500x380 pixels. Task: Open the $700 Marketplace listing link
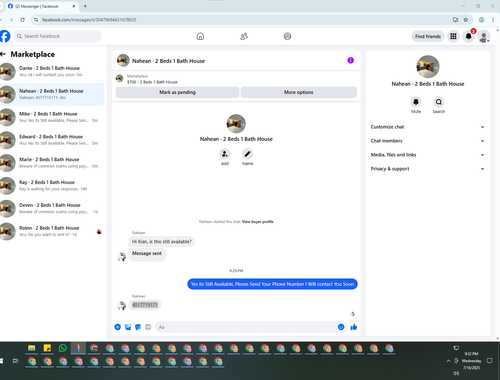[152, 82]
